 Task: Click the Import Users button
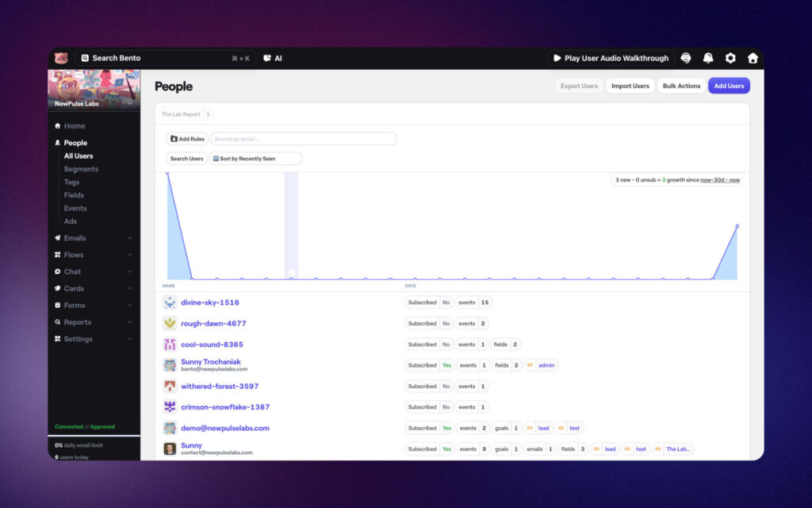(x=630, y=86)
